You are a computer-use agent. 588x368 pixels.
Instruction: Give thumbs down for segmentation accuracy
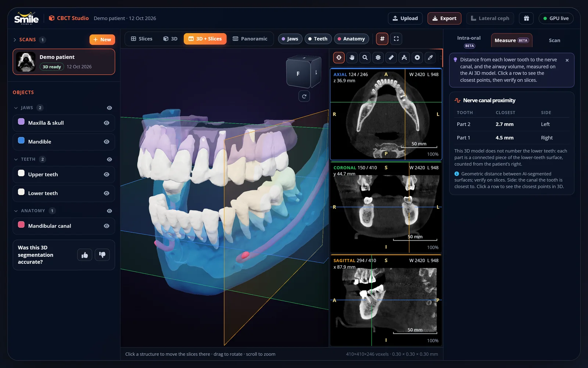[x=102, y=255]
